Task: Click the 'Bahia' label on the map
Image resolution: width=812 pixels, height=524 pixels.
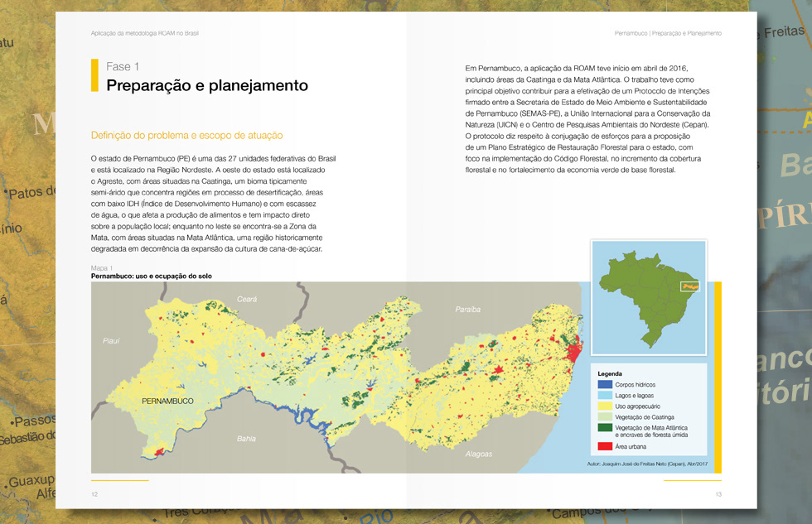Action: click(x=247, y=439)
